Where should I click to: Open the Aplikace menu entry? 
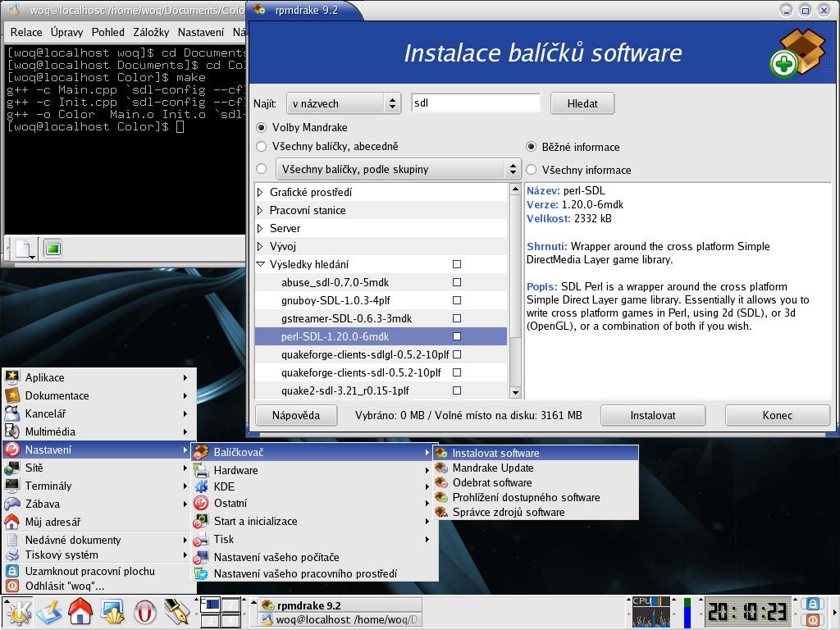tap(99, 377)
